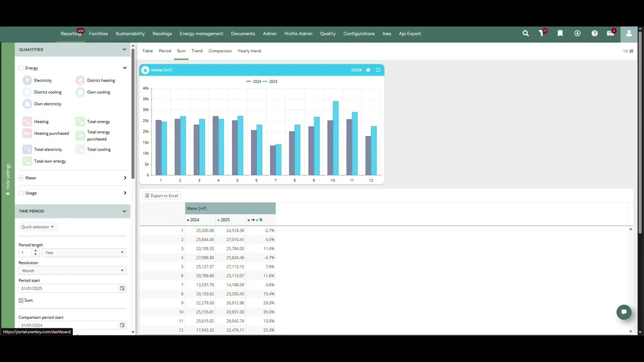This screenshot has height=362, width=644.
Task: Toggle the Water checkbox
Action: [21, 178]
